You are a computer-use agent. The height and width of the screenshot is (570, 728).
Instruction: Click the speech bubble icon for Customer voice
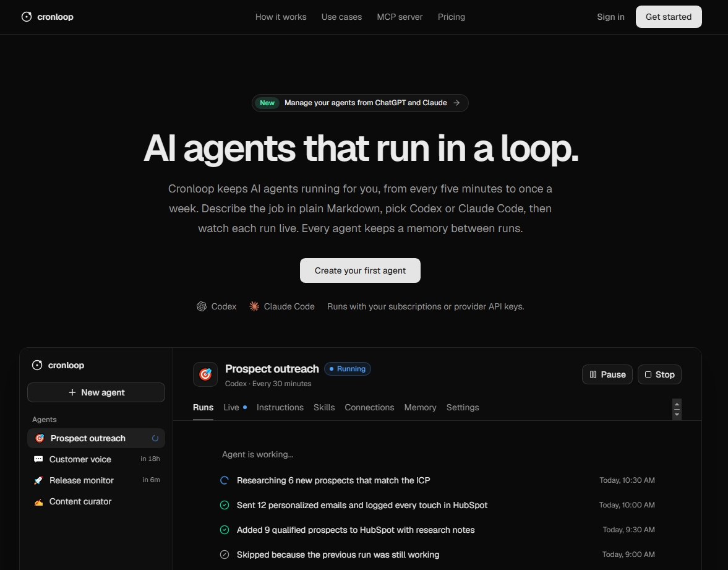pyautogui.click(x=38, y=459)
